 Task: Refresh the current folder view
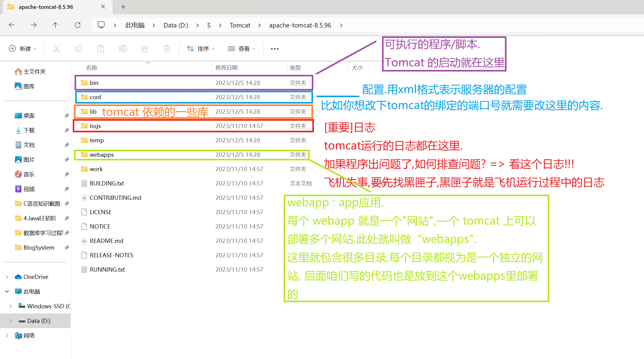(x=78, y=25)
